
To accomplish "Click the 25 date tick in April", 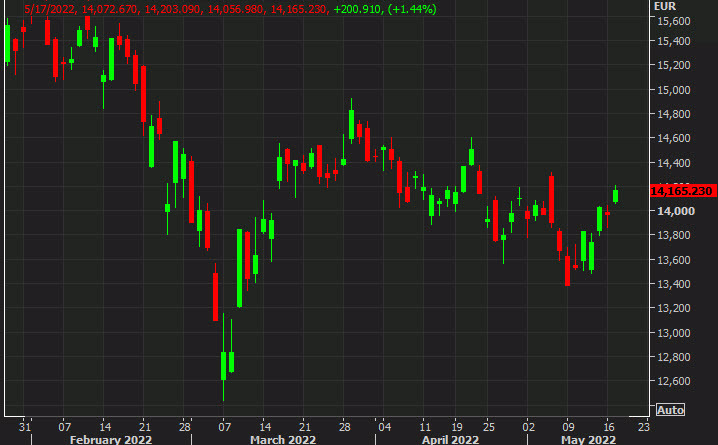I will point(489,427).
